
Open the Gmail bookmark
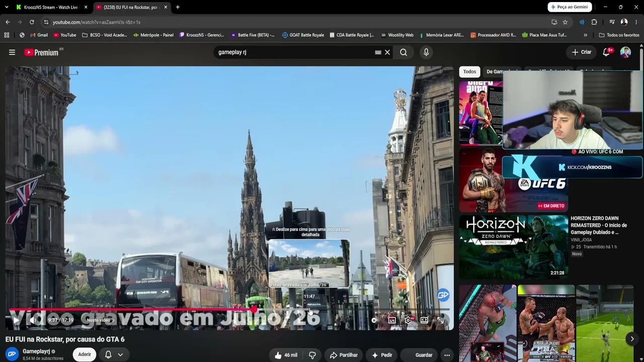39,35
